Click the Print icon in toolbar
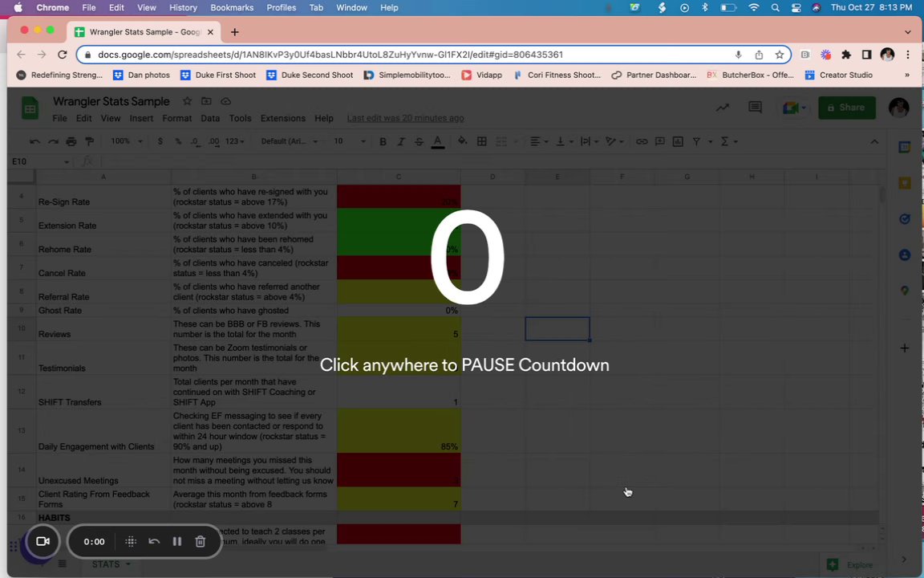This screenshot has width=924, height=578. (x=71, y=141)
